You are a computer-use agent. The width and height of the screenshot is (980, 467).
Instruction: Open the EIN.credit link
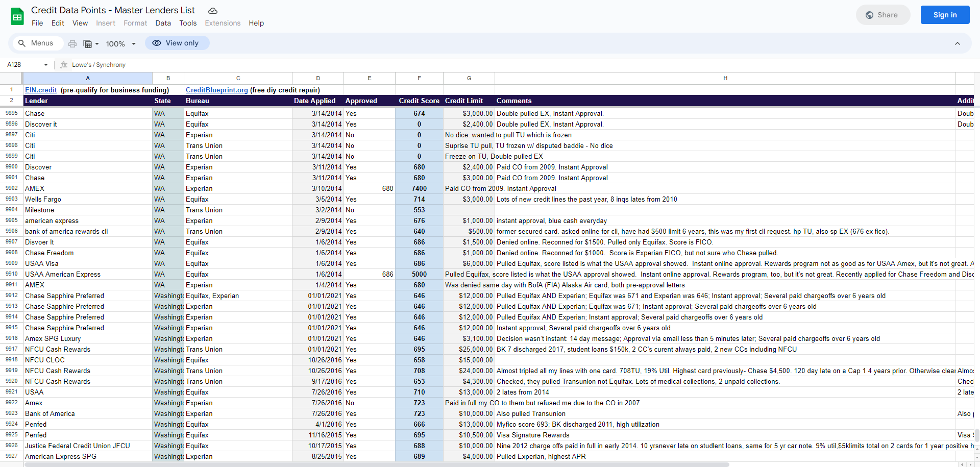[x=41, y=90]
